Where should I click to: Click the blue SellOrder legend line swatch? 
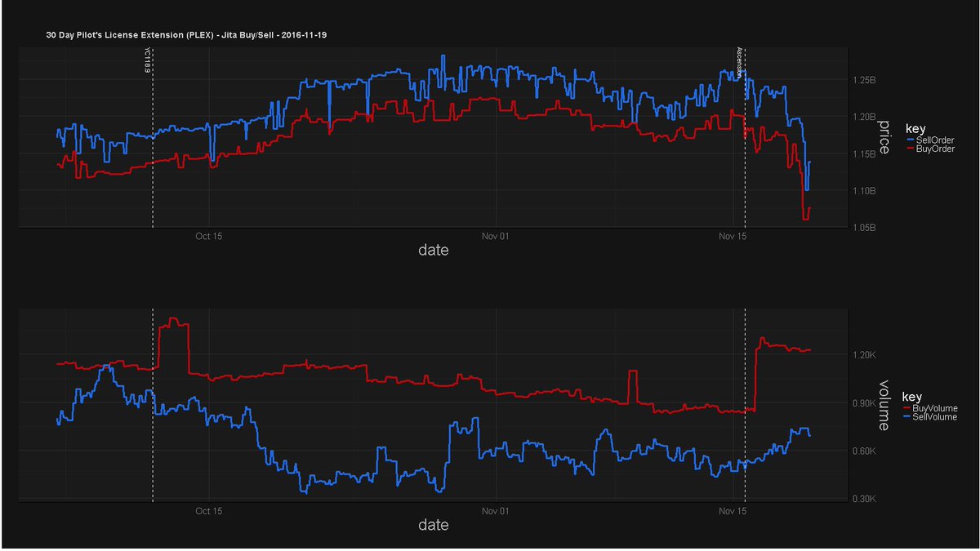click(911, 140)
